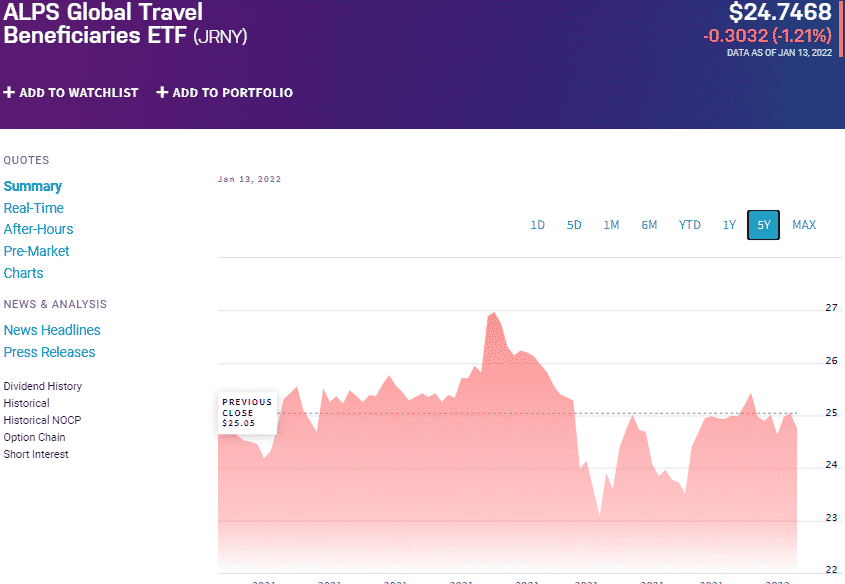Click the plus icon beside ADD TO PORTFOLIO
The width and height of the screenshot is (845, 584).
tap(161, 92)
